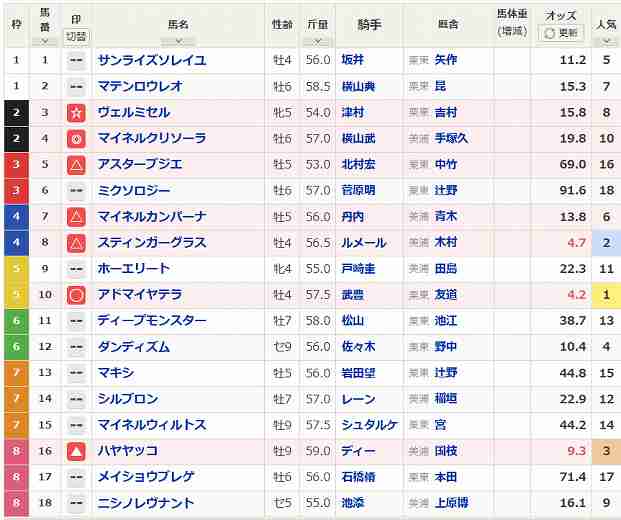Open horse page for ハヤヤッコ
This screenshot has height=520, width=621.
click(128, 451)
